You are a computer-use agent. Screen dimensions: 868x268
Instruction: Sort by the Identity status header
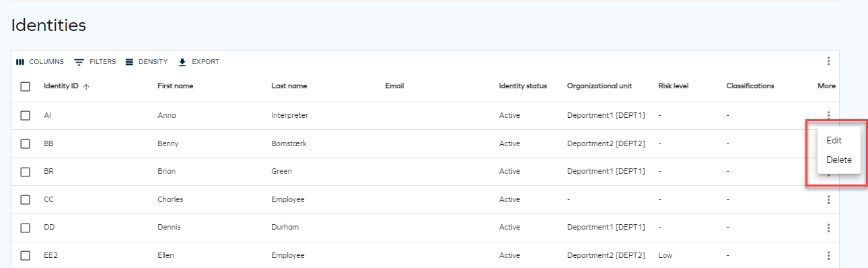[x=523, y=86]
